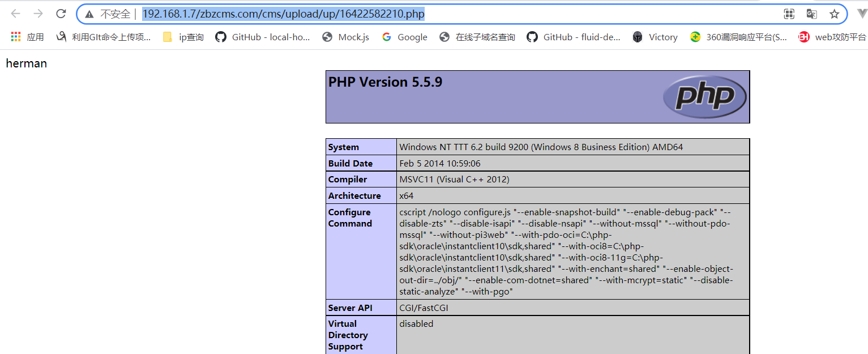This screenshot has height=354, width=868.
Task: Open the 利用Git命令上传项... bookmark
Action: 104,37
